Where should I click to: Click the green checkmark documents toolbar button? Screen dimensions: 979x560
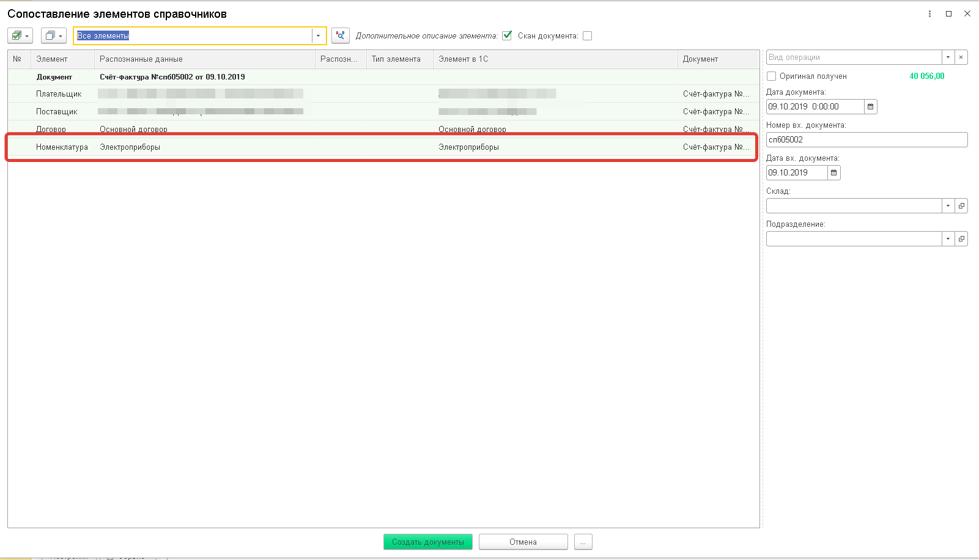pos(20,35)
